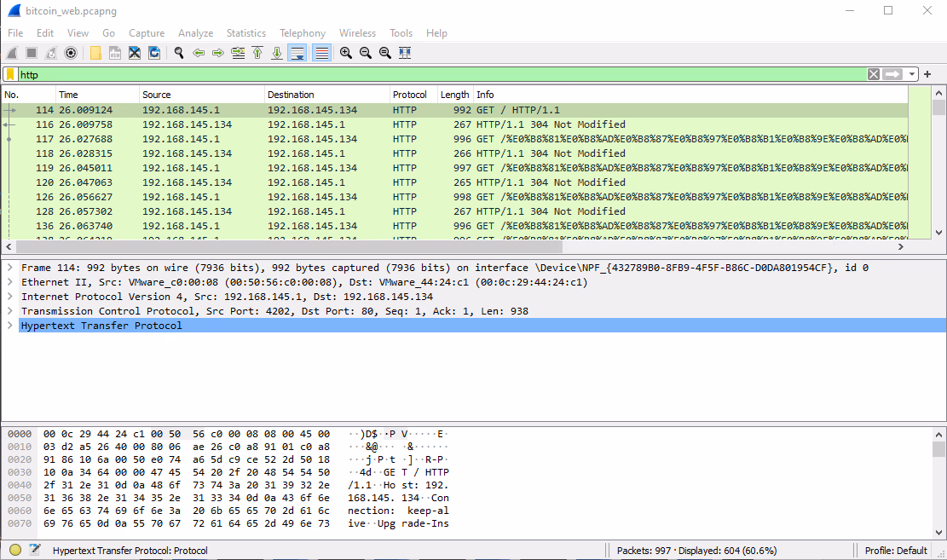This screenshot has height=560, width=947.
Task: Select packet 136 in the list
Action: pos(455,226)
